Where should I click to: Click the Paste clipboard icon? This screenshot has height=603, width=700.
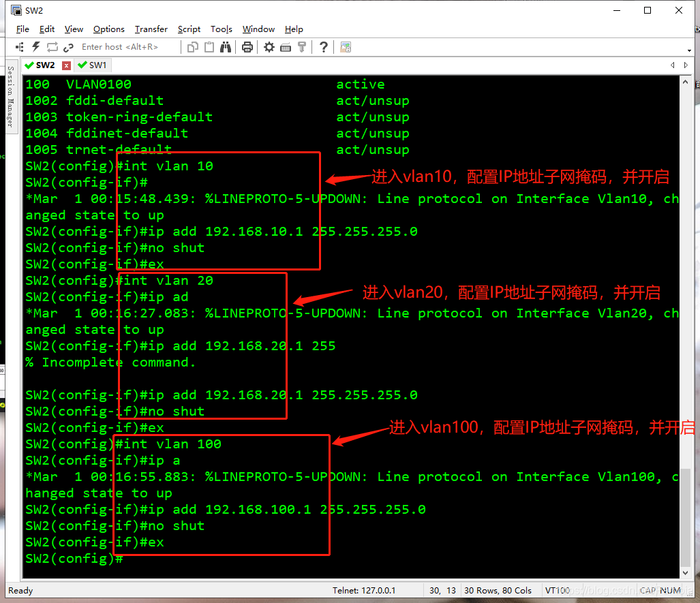pyautogui.click(x=209, y=47)
